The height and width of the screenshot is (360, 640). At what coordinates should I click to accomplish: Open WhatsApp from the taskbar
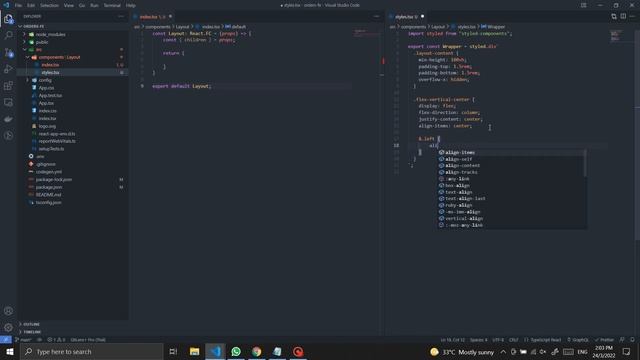click(236, 351)
